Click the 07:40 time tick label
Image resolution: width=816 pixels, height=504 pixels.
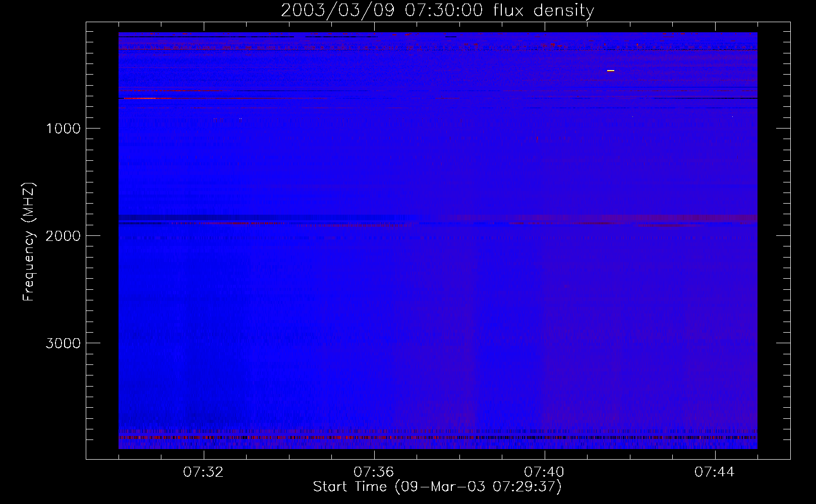(544, 472)
